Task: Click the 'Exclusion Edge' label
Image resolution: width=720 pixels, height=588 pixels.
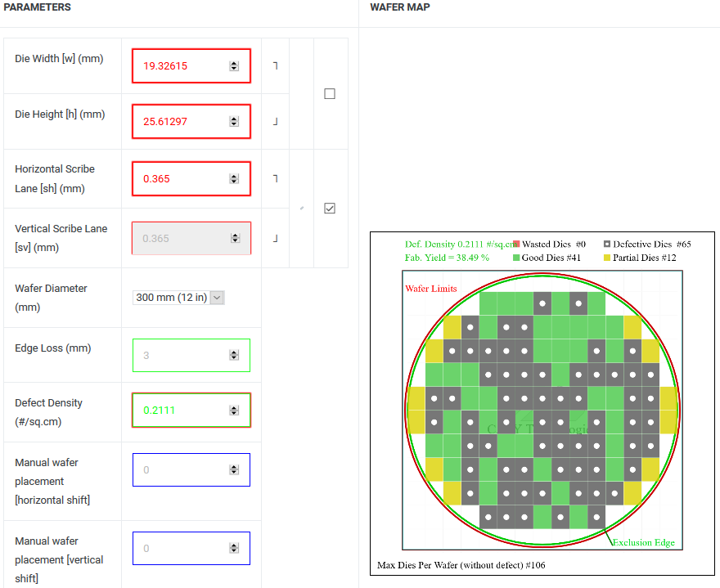Action: 644,542
